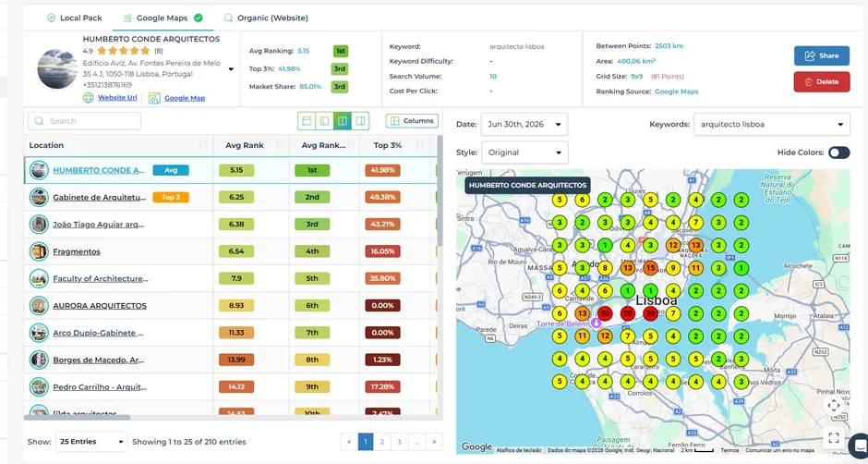Viewport: 868px width, 464px height.
Task: Sort by the Avg Rank column
Action: 251,145
